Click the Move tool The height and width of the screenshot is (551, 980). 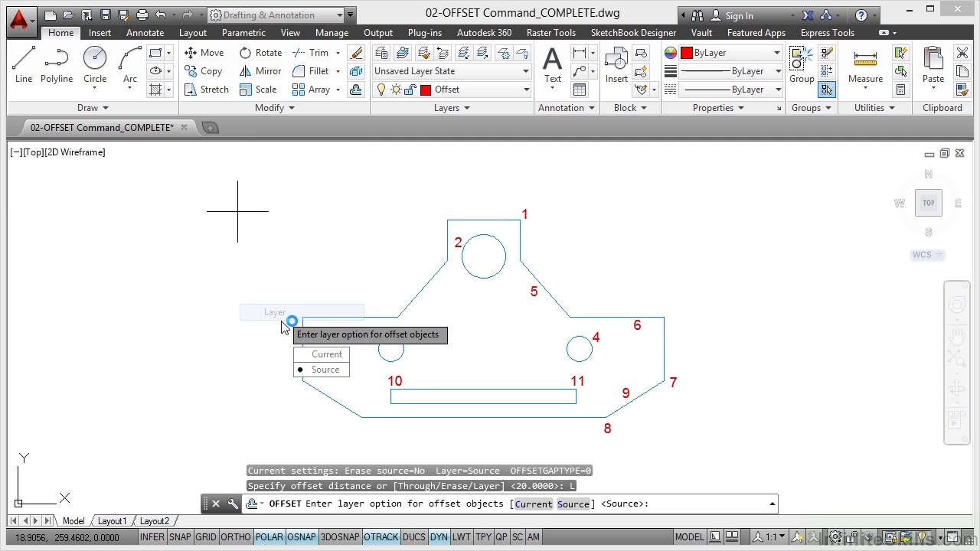click(204, 53)
